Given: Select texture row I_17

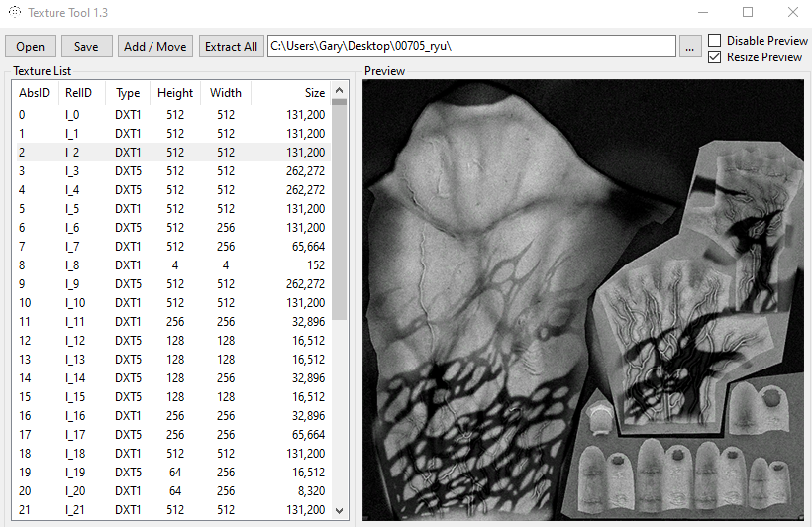Looking at the screenshot, I should [x=173, y=435].
